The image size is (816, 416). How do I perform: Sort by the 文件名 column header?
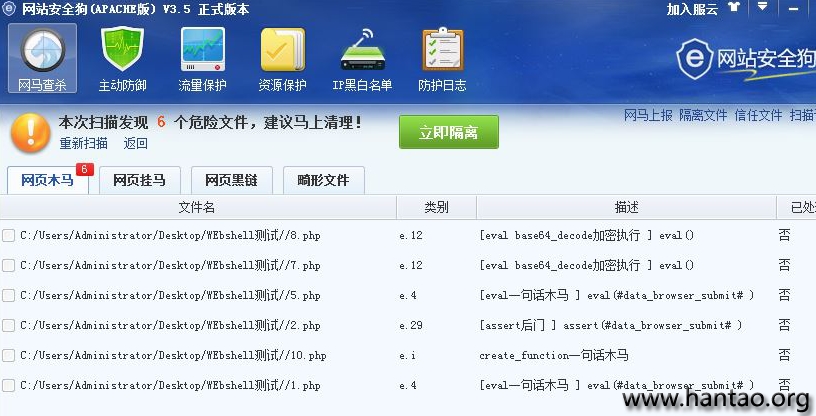point(197,208)
